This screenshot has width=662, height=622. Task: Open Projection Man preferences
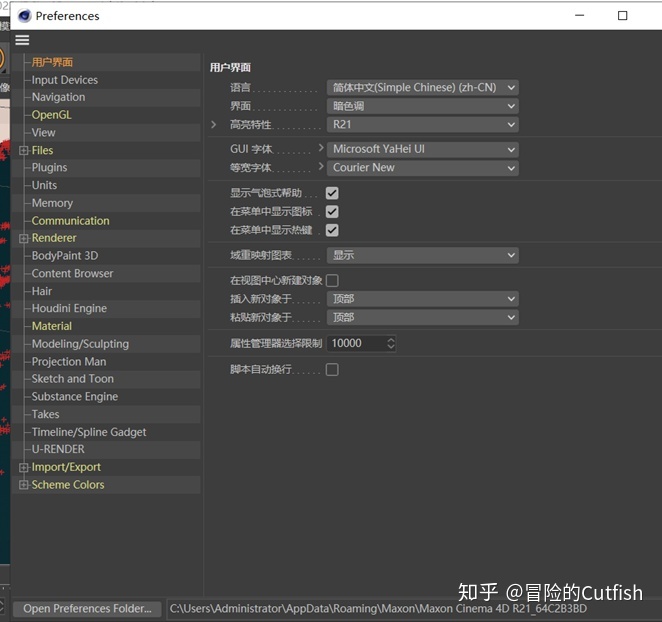pyautogui.click(x=69, y=362)
